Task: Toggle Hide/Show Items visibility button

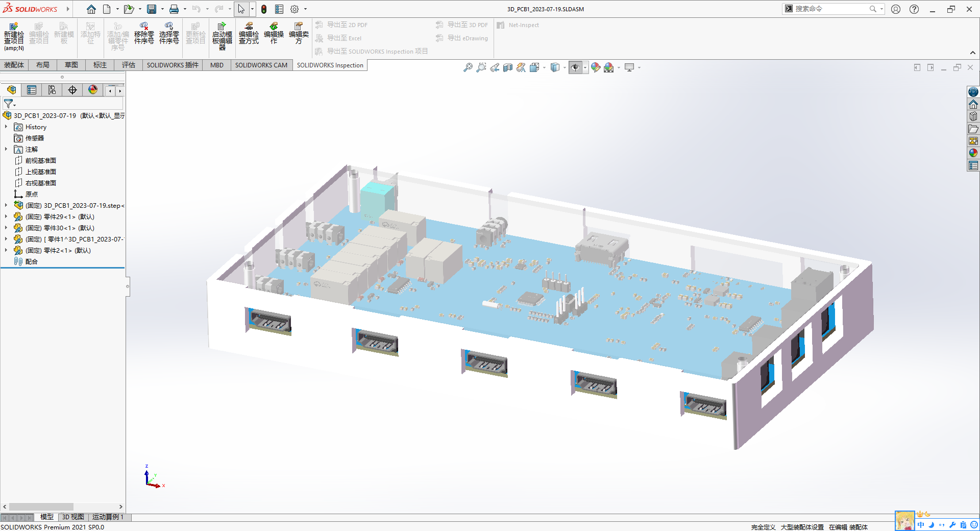Action: (575, 67)
